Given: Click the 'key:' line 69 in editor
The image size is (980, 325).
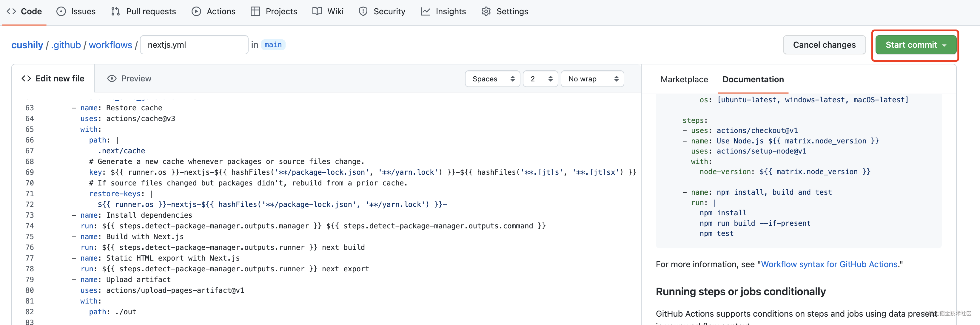Looking at the screenshot, I should 362,172.
